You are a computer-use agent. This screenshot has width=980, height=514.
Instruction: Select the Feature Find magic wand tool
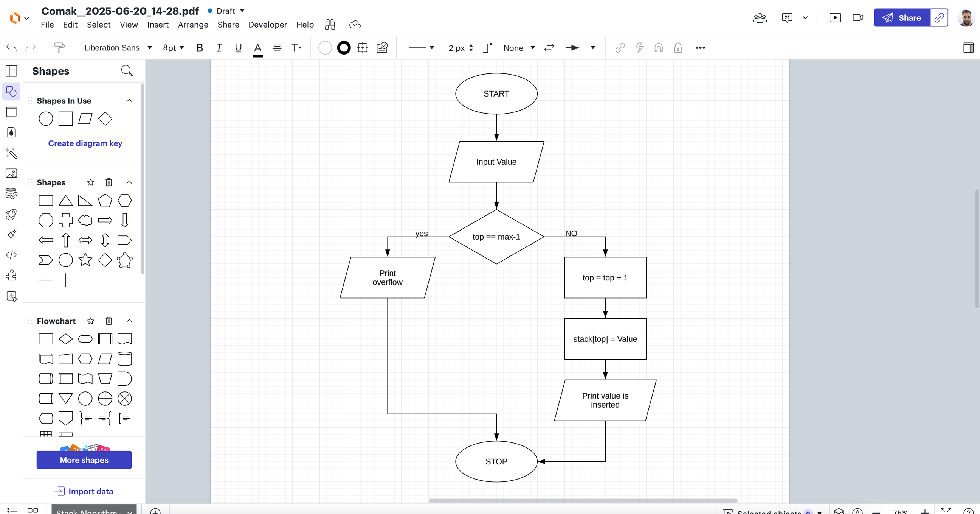(11, 154)
